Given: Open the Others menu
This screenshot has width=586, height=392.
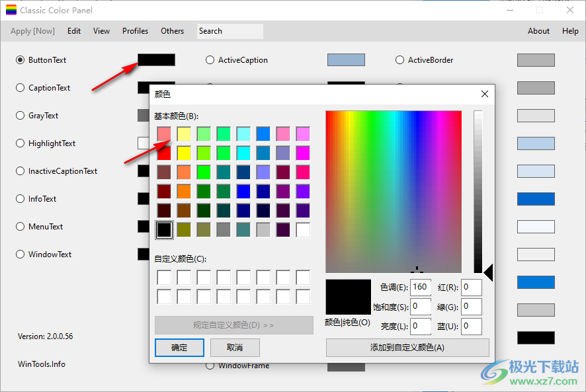Looking at the screenshot, I should (x=172, y=30).
